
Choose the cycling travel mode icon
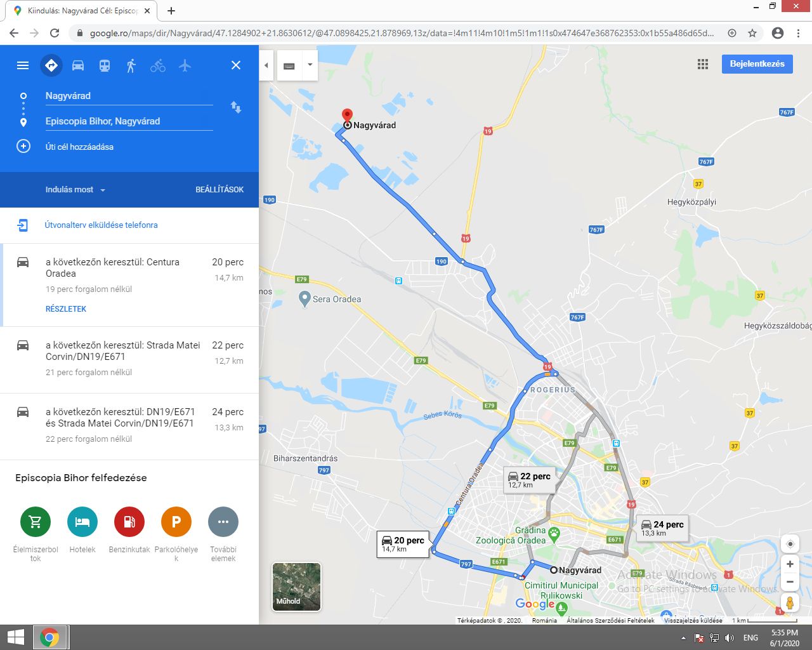[158, 65]
